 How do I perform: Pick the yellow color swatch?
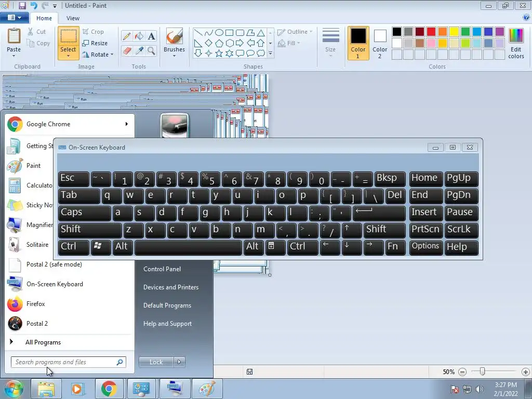tap(454, 32)
